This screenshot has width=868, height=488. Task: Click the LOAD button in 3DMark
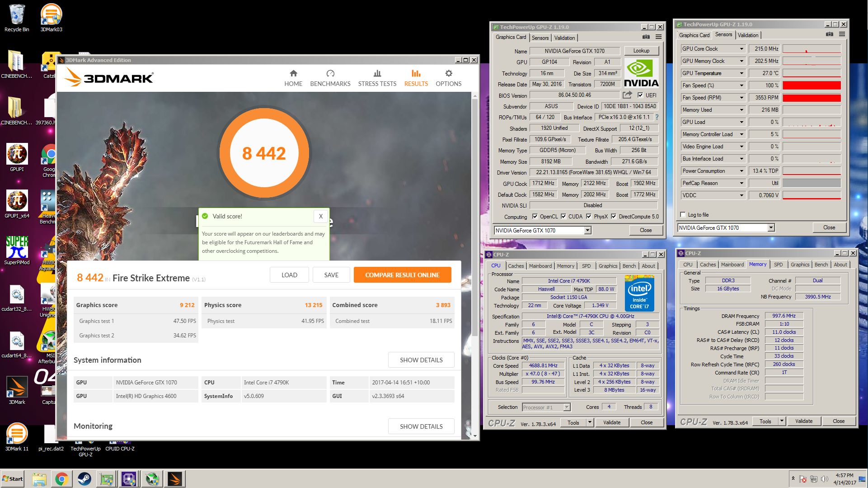289,275
